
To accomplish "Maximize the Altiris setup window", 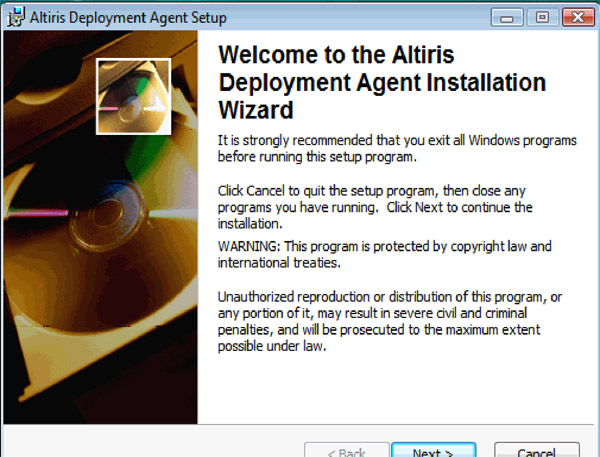I will [x=542, y=17].
